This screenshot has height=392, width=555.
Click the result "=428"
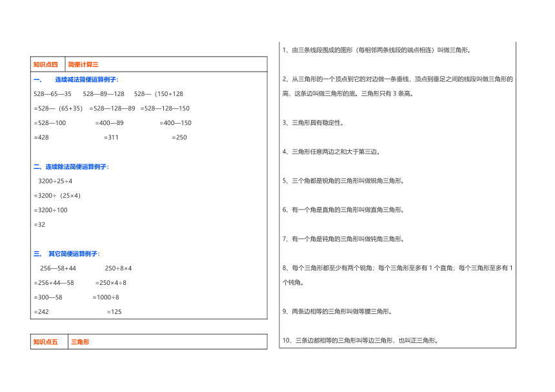click(41, 137)
